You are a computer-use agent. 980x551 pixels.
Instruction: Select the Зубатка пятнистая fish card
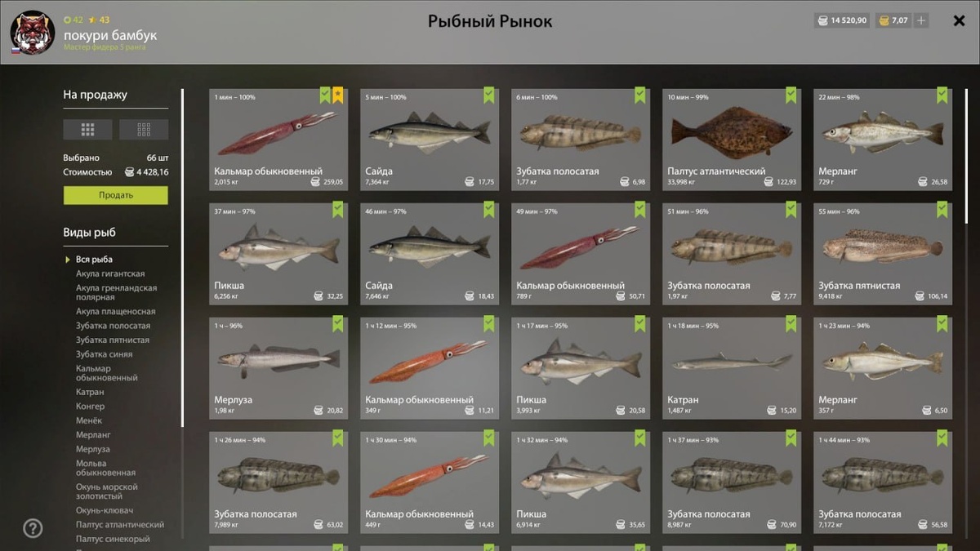pyautogui.click(x=883, y=254)
